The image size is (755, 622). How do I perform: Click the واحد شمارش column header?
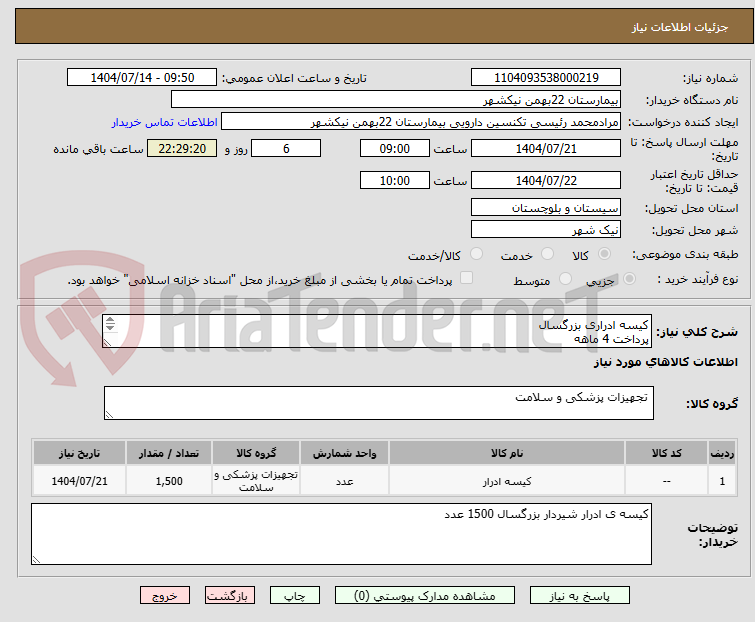coord(344,453)
